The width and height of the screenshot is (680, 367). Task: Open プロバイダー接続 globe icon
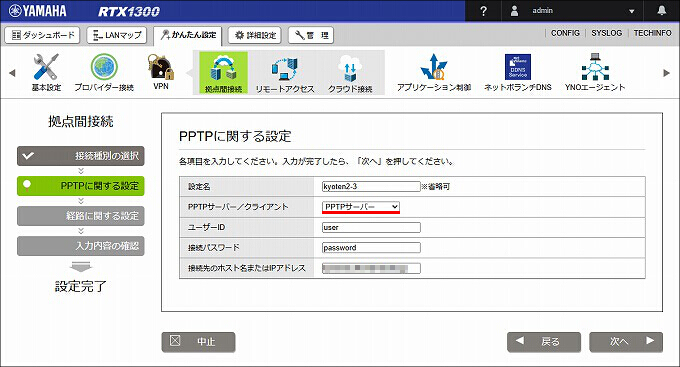[x=104, y=67]
